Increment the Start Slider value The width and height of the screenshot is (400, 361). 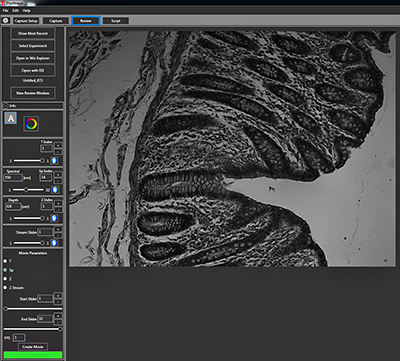click(58, 295)
